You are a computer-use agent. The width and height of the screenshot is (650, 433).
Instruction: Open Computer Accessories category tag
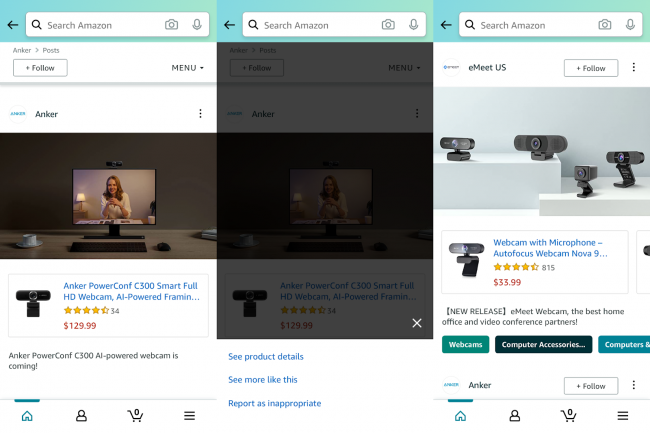(x=543, y=344)
